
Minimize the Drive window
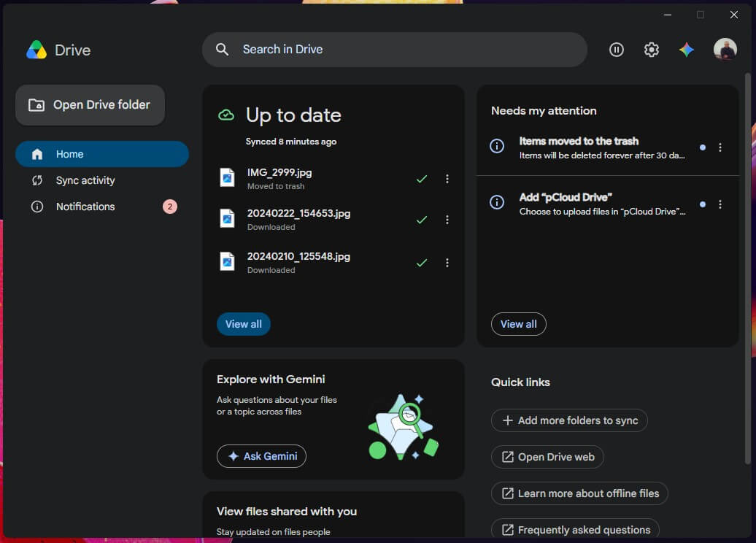[667, 15]
